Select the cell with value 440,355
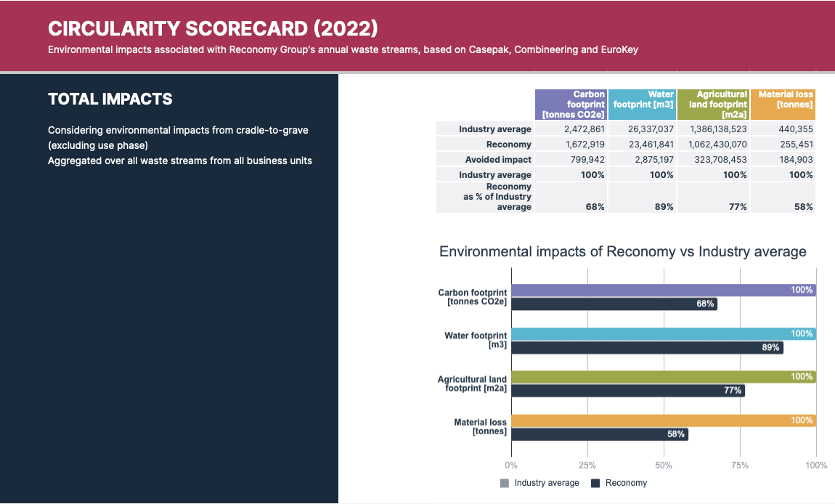This screenshot has width=835, height=504. click(x=783, y=129)
